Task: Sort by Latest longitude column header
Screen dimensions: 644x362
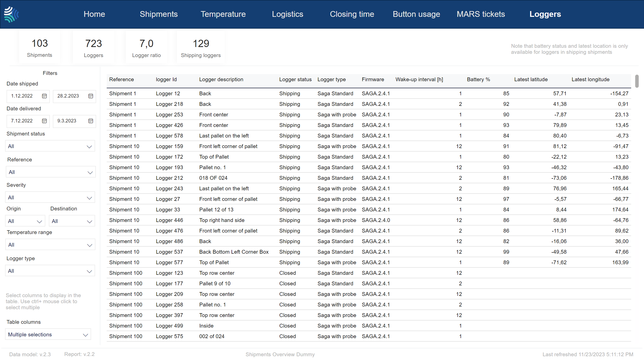Action: (x=591, y=79)
